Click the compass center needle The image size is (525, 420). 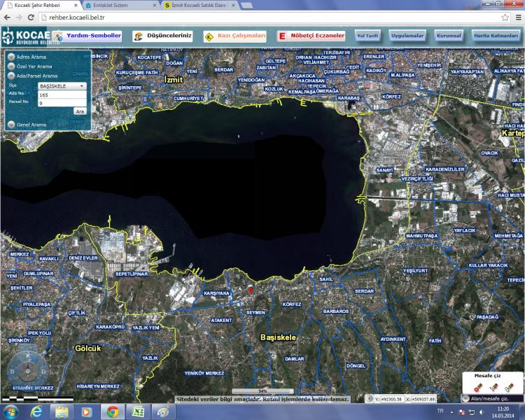(28, 371)
